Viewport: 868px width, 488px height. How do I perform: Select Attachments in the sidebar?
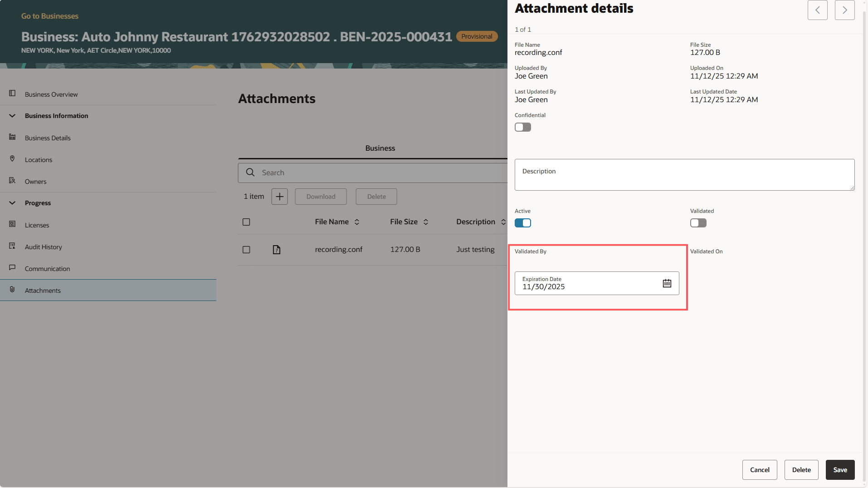pos(43,290)
